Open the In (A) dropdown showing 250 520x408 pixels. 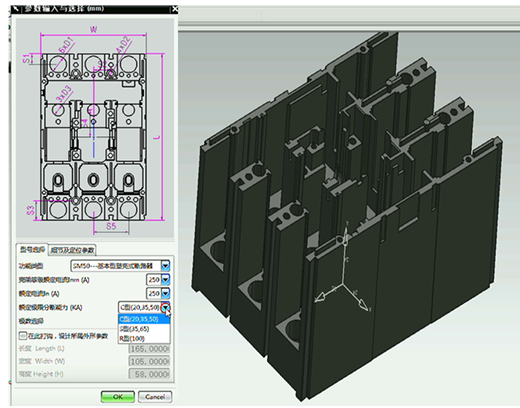[x=165, y=293]
